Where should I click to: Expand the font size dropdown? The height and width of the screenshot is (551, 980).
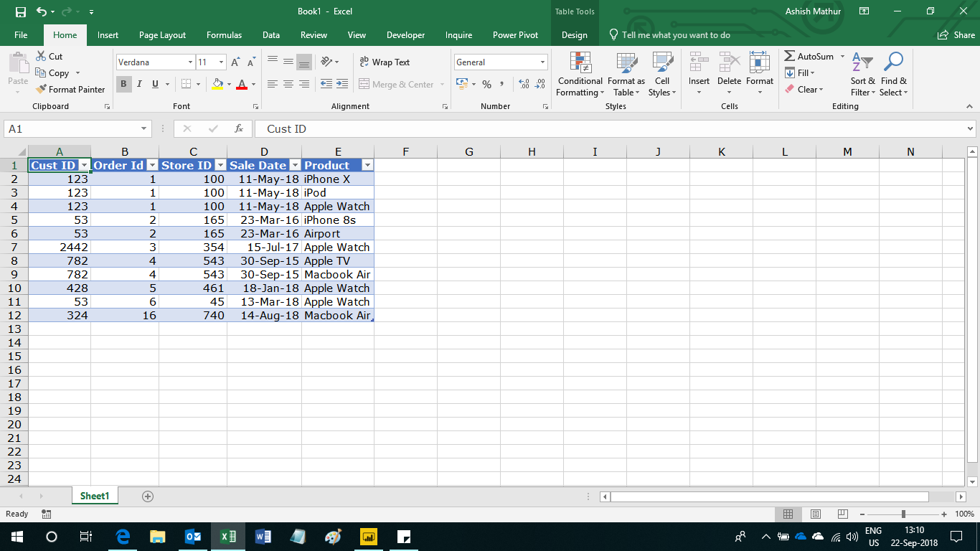(221, 62)
